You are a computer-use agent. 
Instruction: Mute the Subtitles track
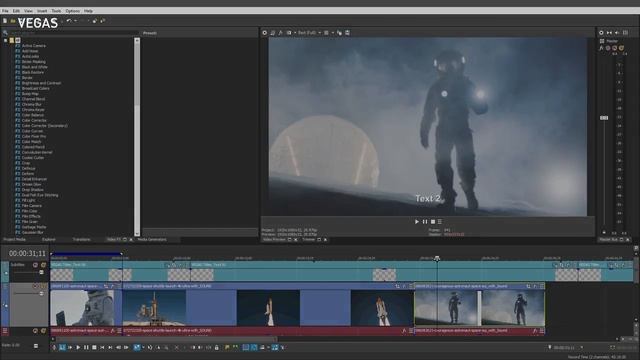click(x=36, y=265)
